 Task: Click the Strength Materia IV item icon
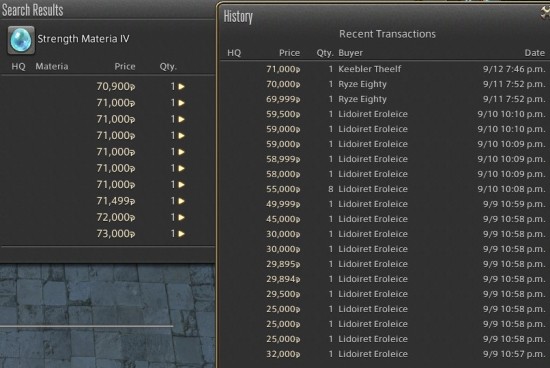[21, 40]
